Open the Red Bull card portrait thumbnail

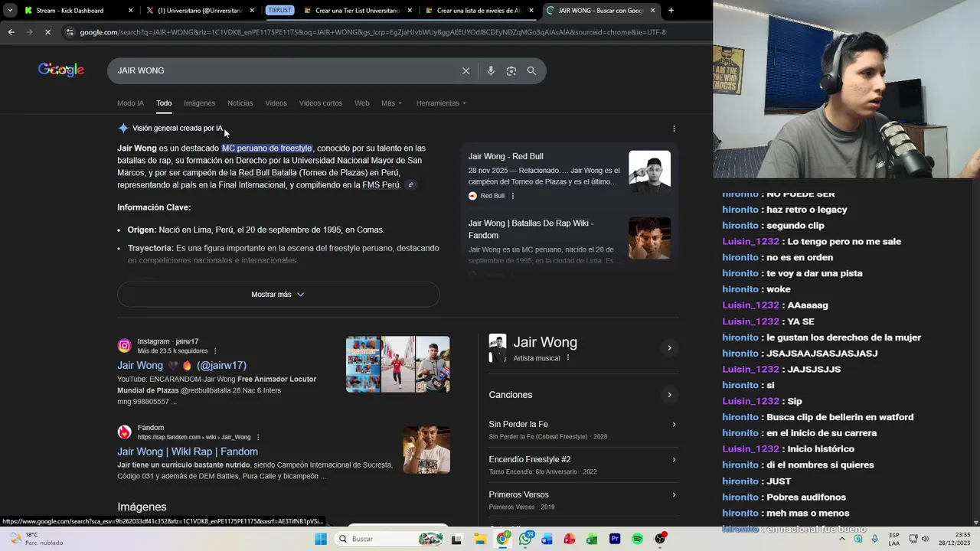[649, 171]
